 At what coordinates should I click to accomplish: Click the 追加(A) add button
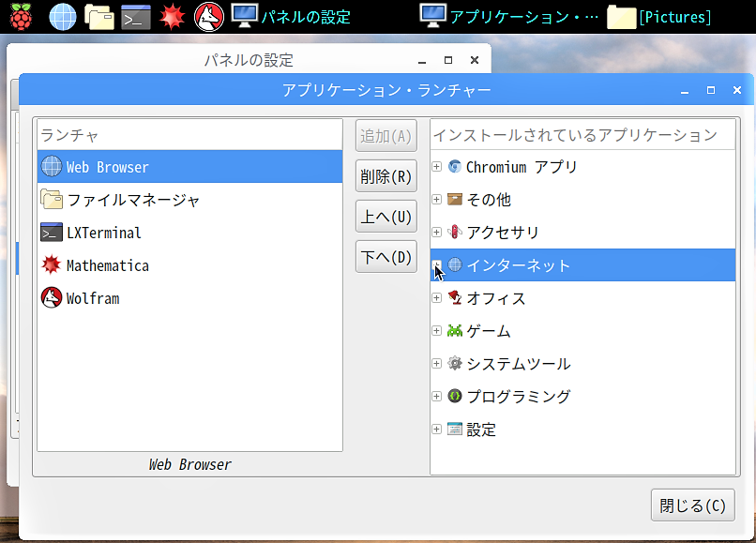tap(386, 136)
